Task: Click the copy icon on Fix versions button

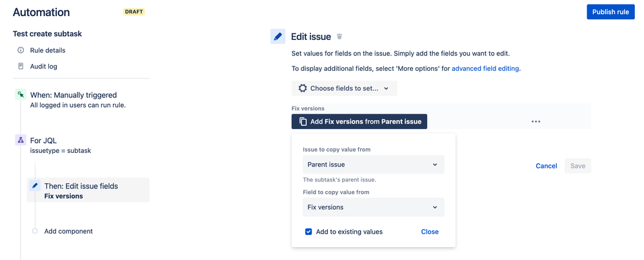Action: coord(302,121)
